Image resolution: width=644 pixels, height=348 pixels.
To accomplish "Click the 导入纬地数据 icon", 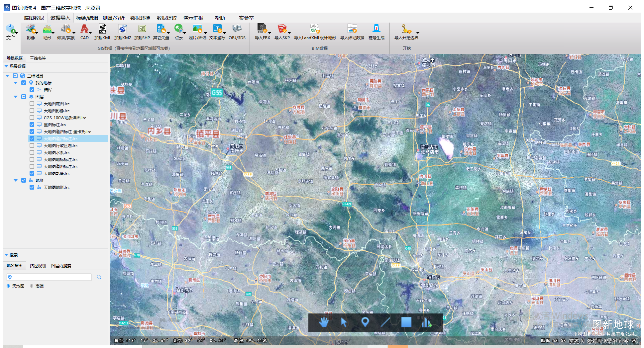I will click(x=352, y=29).
